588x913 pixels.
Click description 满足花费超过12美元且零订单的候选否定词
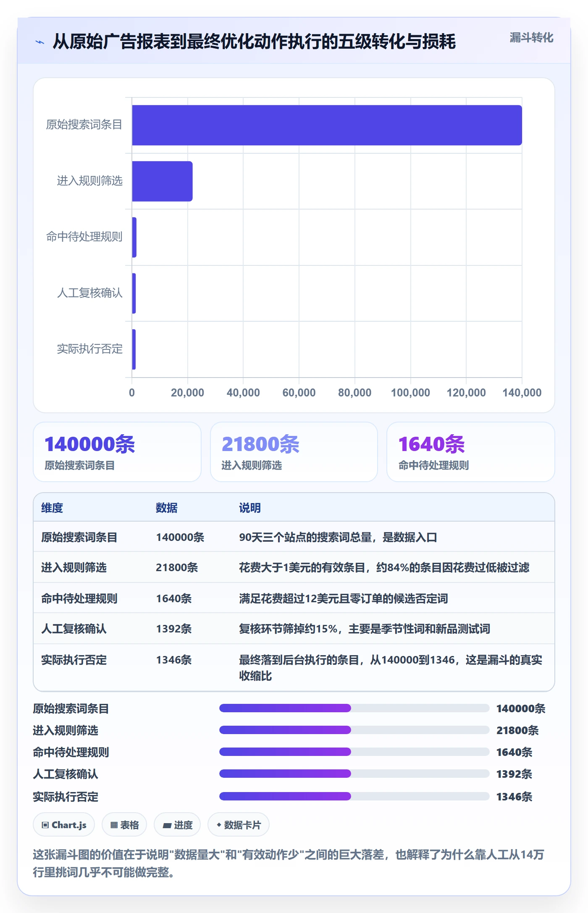pos(344,598)
